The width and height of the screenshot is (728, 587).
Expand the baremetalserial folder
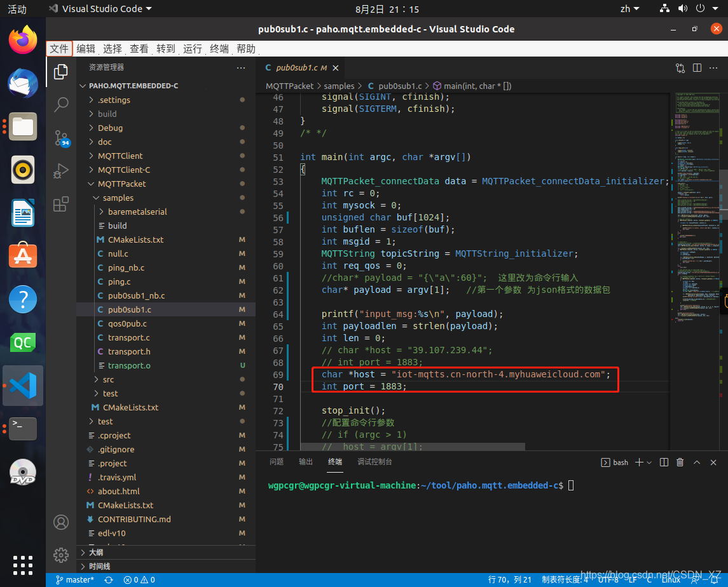[166, 212]
